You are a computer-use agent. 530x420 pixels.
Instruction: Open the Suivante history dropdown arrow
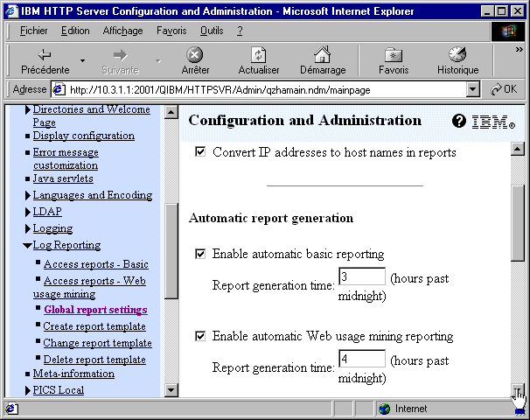(157, 61)
